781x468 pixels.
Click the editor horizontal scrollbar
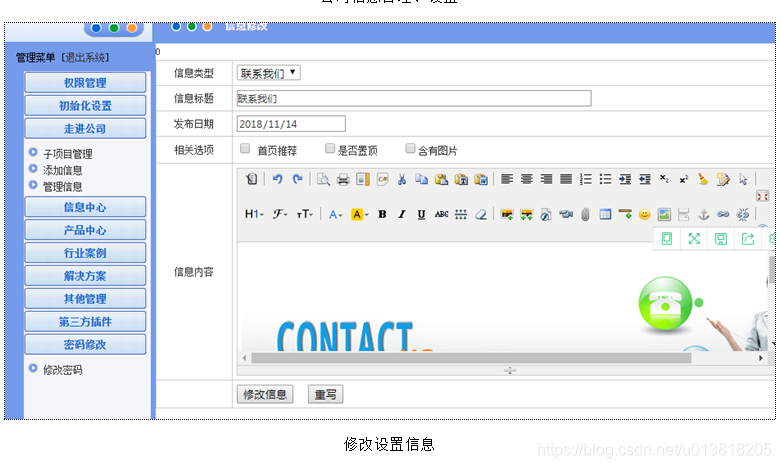471,358
